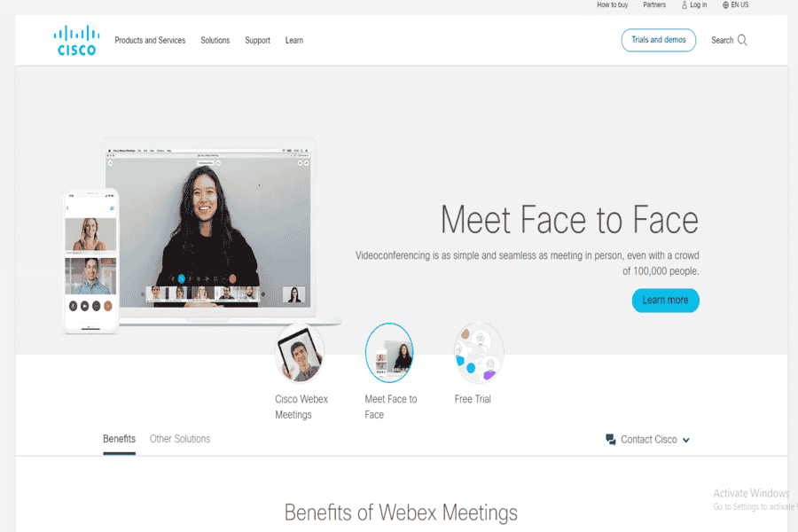Select the Cisco Webex Meetings circle thumbnail
The width and height of the screenshot is (798, 532).
[300, 353]
